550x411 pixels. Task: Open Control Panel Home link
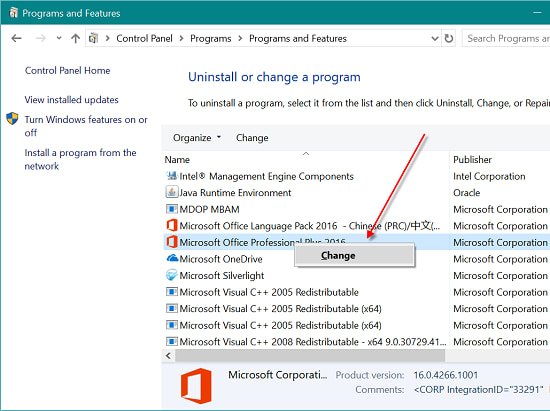coord(67,70)
